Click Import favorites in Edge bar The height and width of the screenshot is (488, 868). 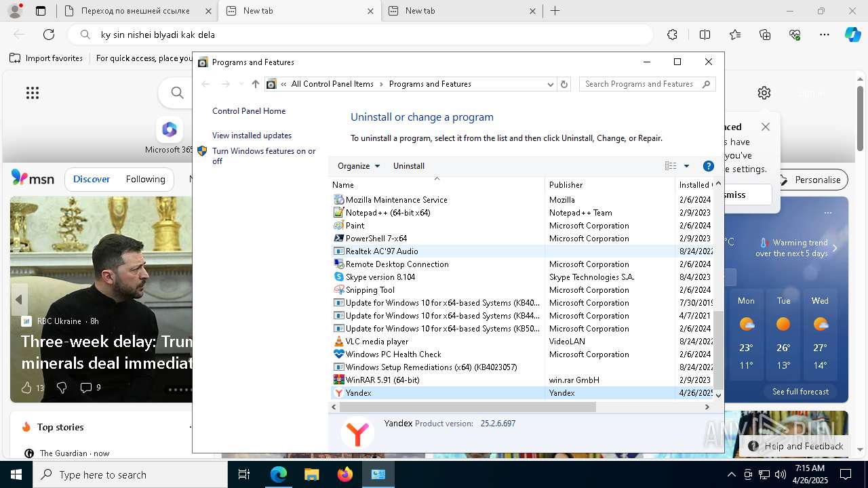(46, 58)
